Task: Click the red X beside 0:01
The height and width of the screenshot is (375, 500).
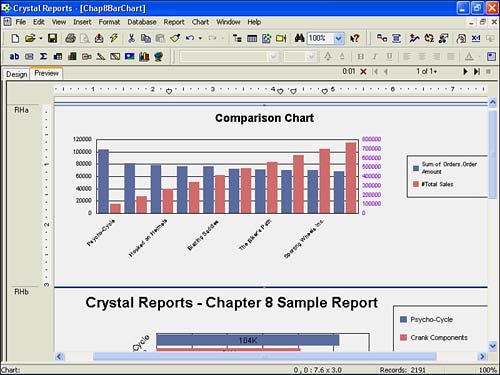Action: [x=364, y=71]
